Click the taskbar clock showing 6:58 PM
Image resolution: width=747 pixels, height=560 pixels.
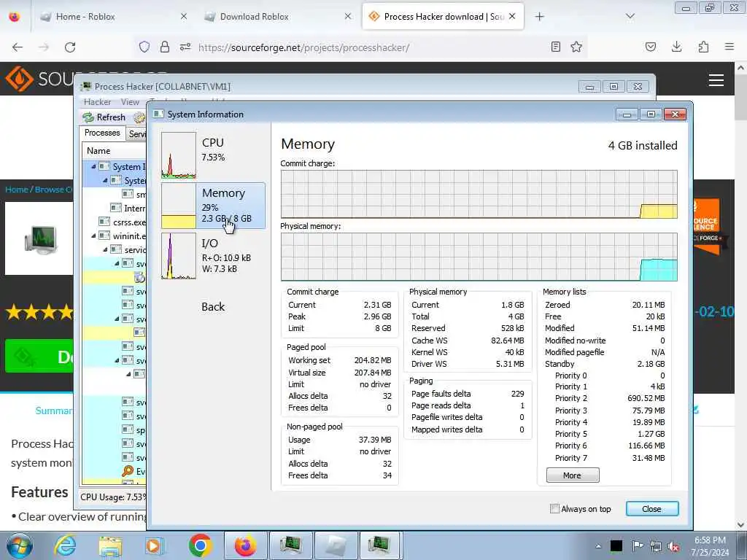tap(711, 546)
